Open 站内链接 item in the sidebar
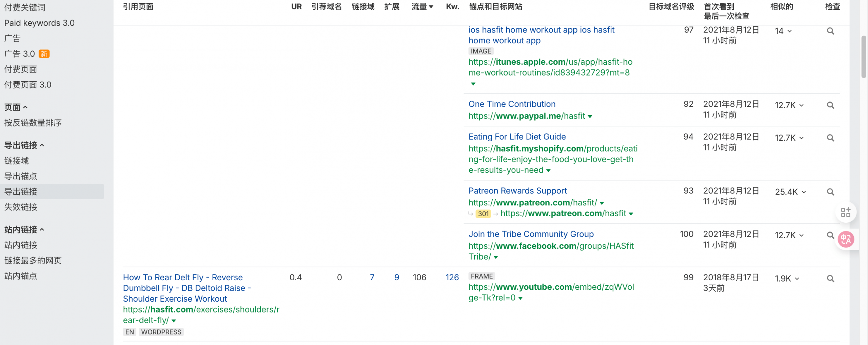 pyautogui.click(x=20, y=245)
